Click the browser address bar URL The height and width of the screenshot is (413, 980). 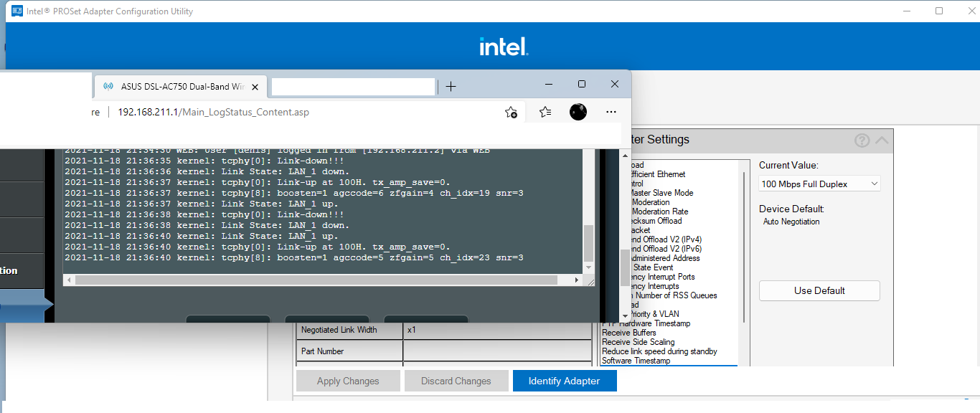click(x=213, y=112)
